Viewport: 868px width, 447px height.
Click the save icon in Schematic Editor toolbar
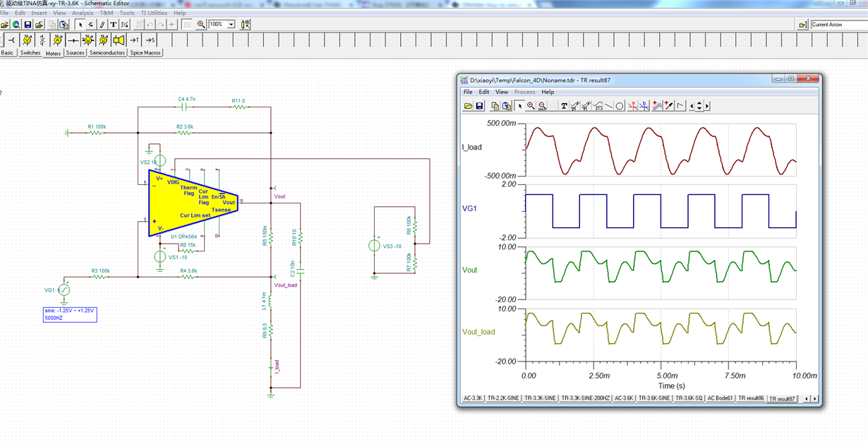point(28,25)
